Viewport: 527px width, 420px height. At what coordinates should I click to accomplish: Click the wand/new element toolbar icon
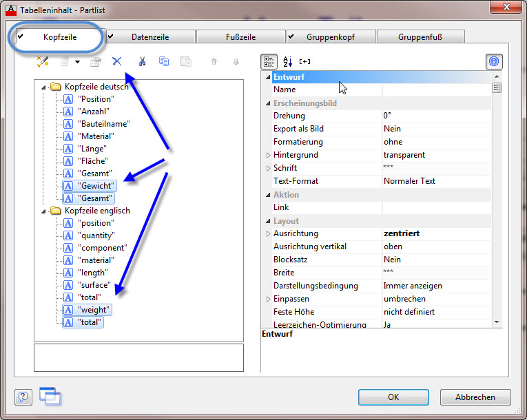43,61
